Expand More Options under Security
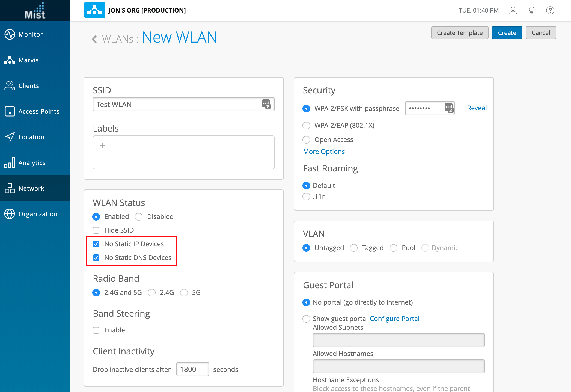This screenshot has width=571, height=392. coord(324,152)
